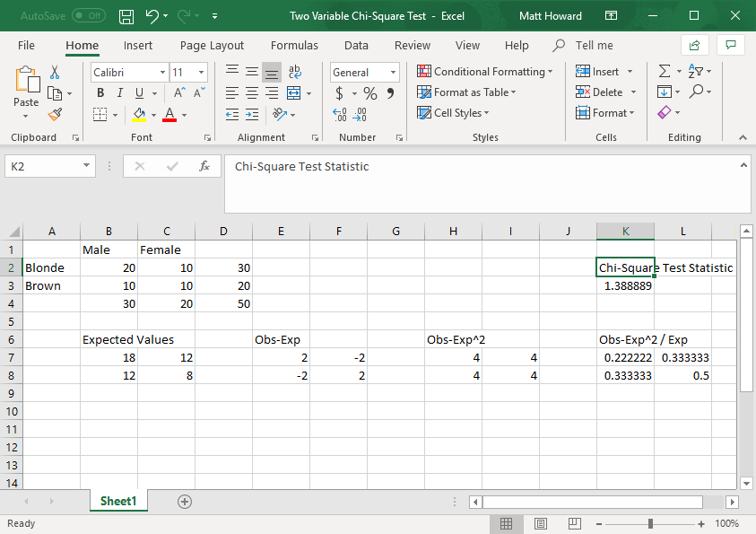Image resolution: width=756 pixels, height=534 pixels.
Task: Open the General number format dropdown
Action: [393, 73]
